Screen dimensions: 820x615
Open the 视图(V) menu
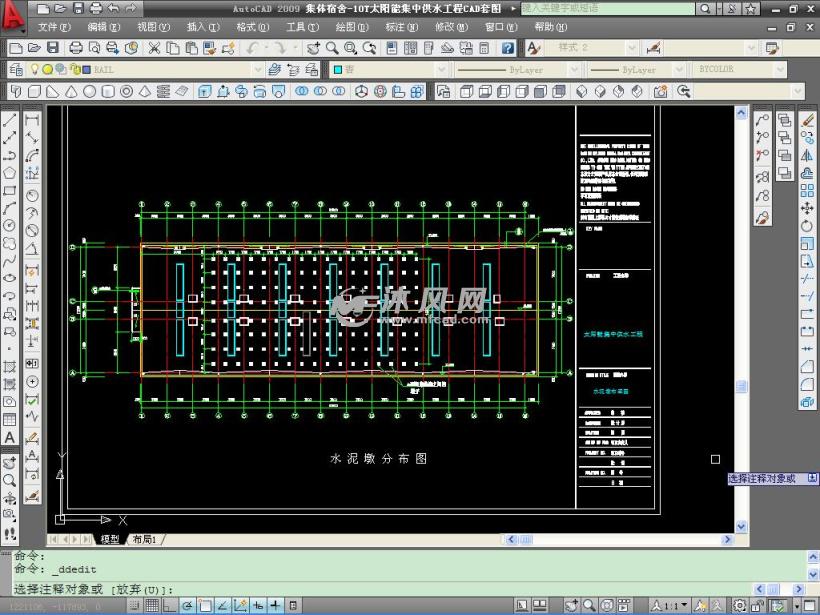pos(153,27)
